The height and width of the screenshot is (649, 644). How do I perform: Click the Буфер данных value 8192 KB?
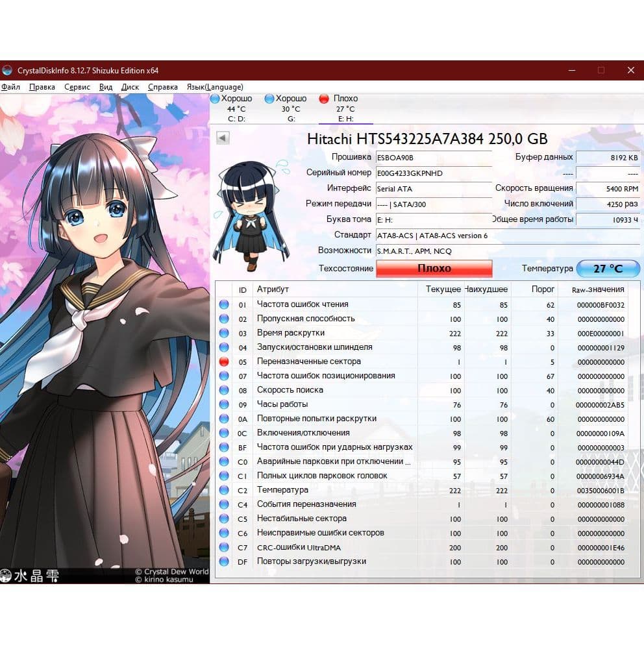608,158
